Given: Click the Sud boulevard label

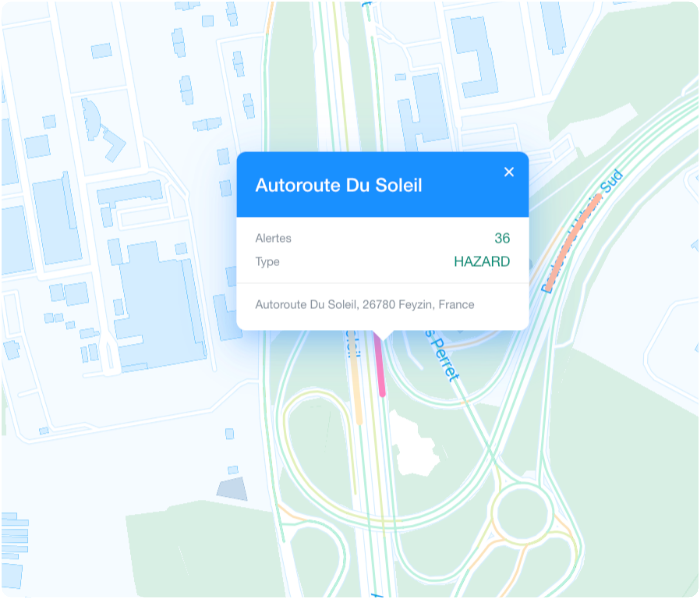Looking at the screenshot, I should coord(612,181).
